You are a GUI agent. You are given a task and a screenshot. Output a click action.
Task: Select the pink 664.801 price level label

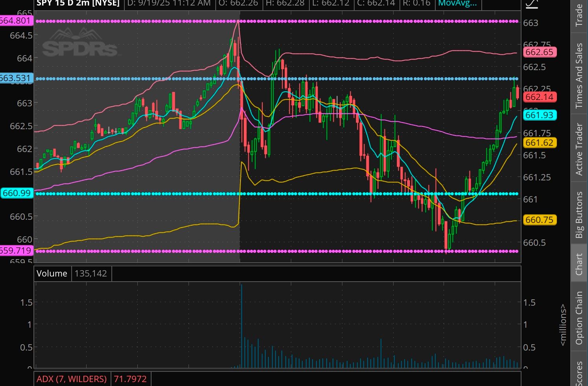pos(16,20)
